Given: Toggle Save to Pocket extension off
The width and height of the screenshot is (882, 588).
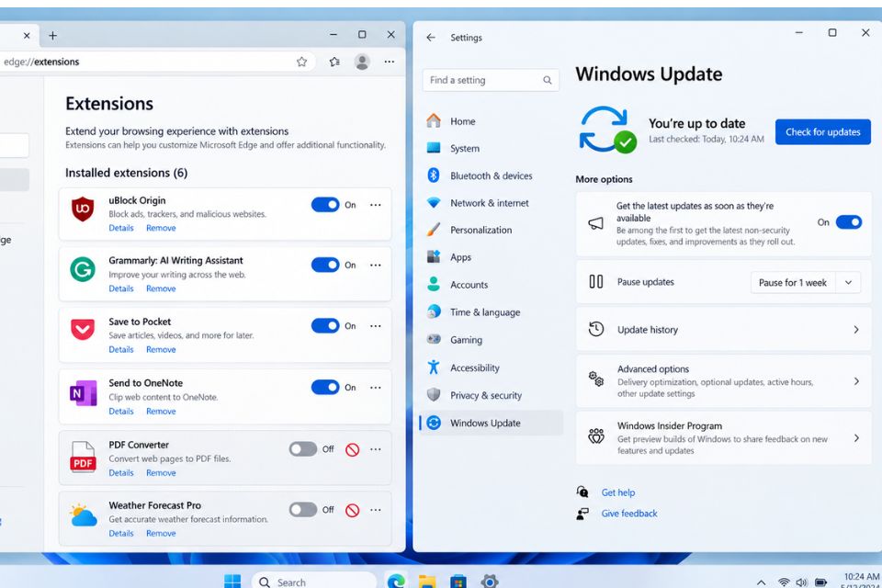Looking at the screenshot, I should point(325,326).
